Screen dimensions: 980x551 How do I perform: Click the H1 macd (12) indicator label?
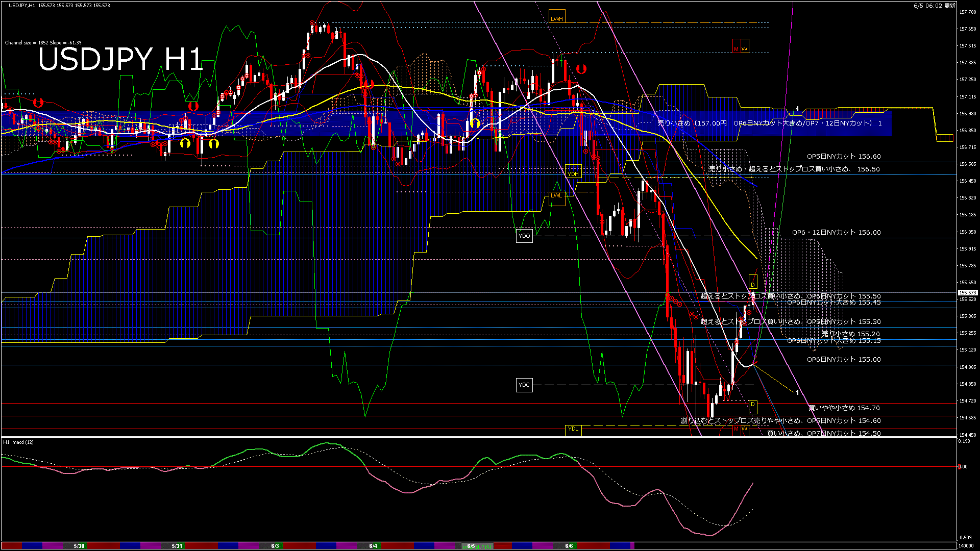(18, 442)
